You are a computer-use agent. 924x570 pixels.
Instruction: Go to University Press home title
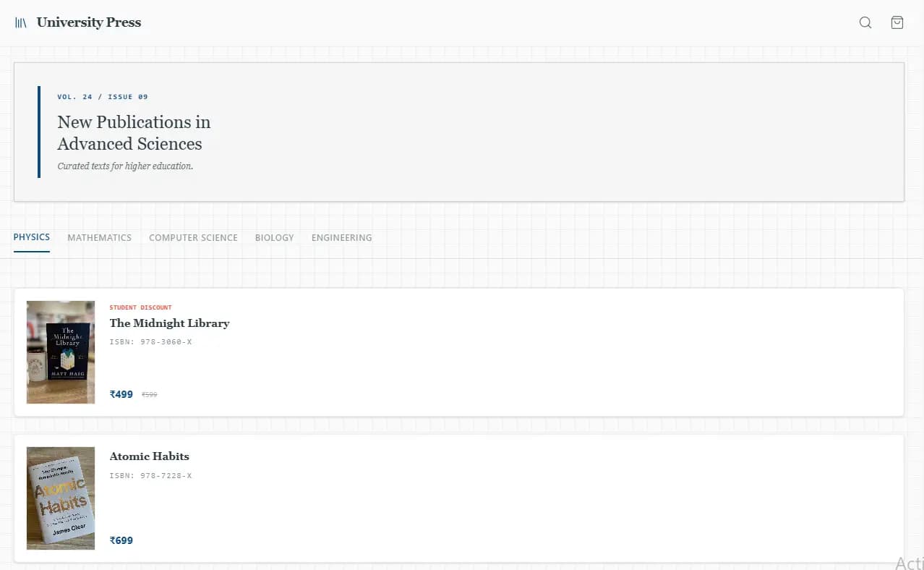point(89,22)
